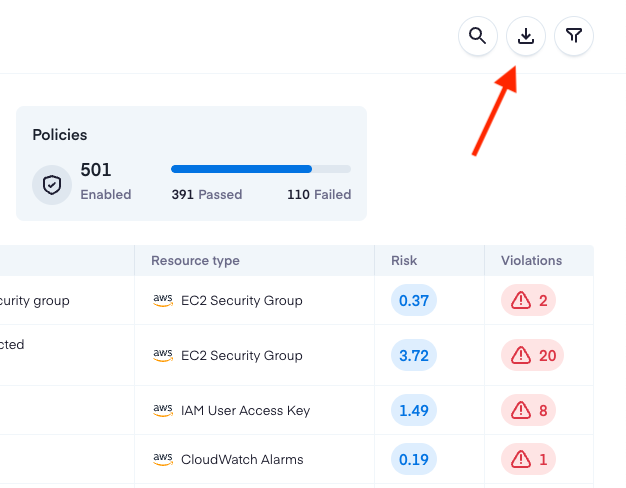
Task: Select the 0.37 risk score badge
Action: tap(414, 300)
